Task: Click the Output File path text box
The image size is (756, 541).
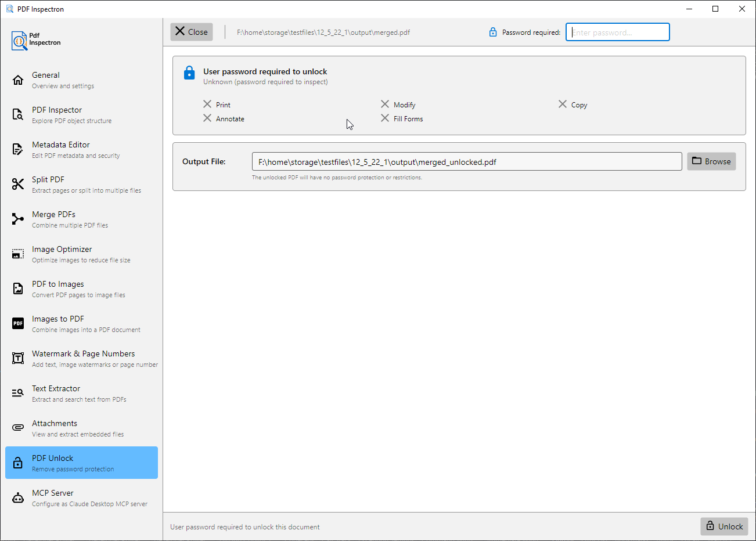Action: [x=466, y=162]
